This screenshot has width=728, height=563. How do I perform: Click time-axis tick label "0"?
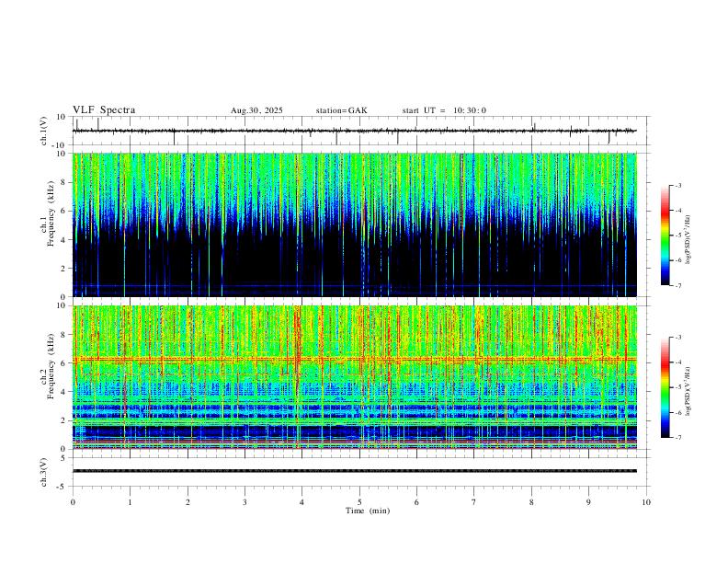point(73,502)
